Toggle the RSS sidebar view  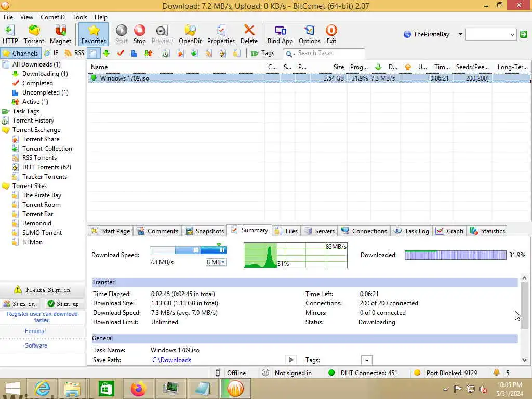[x=75, y=54]
